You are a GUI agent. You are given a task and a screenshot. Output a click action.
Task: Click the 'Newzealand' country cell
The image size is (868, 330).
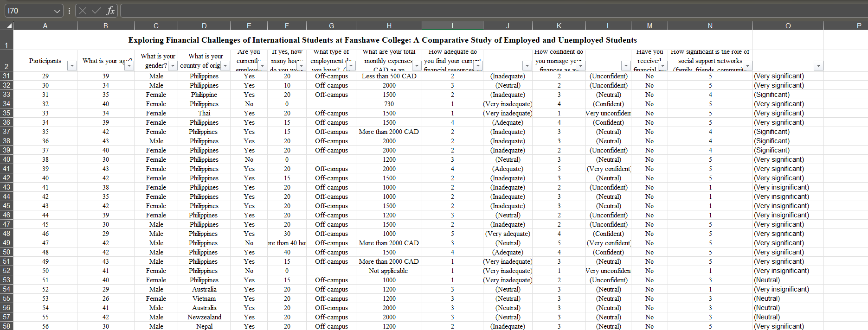pos(204,317)
